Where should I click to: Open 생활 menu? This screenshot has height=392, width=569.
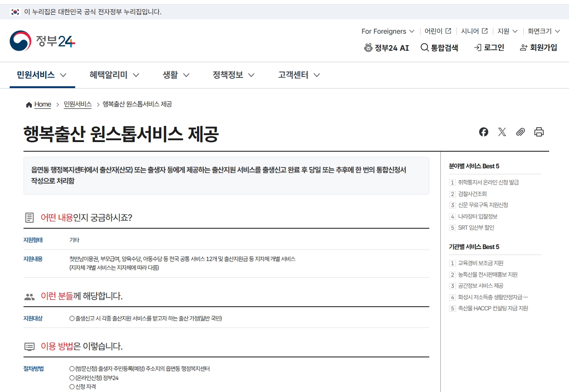coord(176,75)
